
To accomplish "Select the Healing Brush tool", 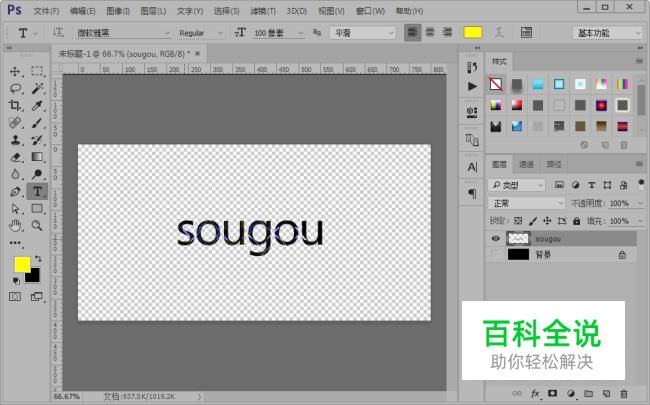I will 15,123.
